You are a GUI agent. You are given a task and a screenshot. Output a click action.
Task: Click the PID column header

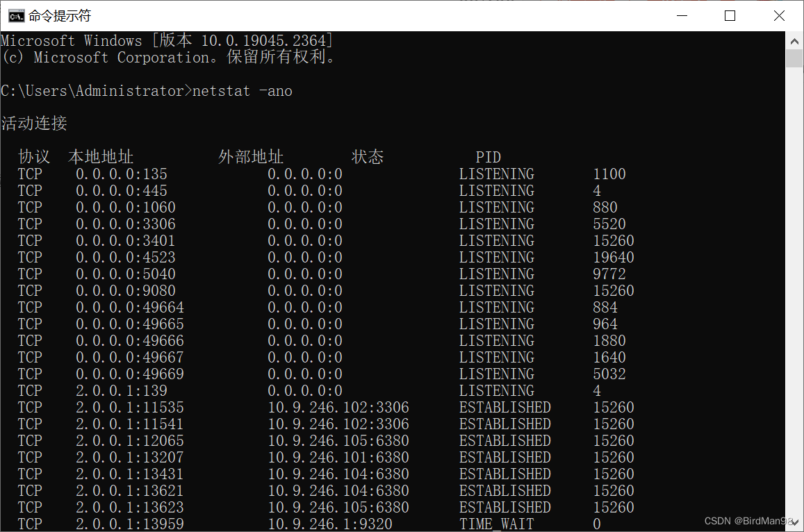(489, 157)
